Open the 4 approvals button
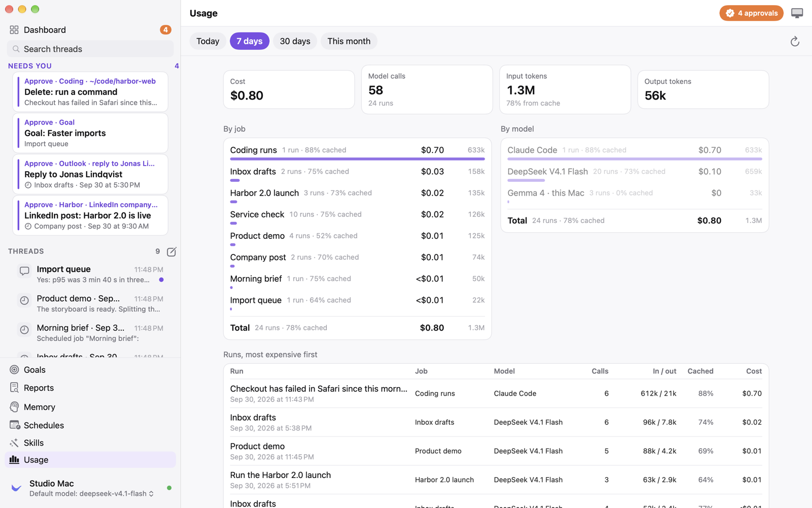 coord(751,13)
